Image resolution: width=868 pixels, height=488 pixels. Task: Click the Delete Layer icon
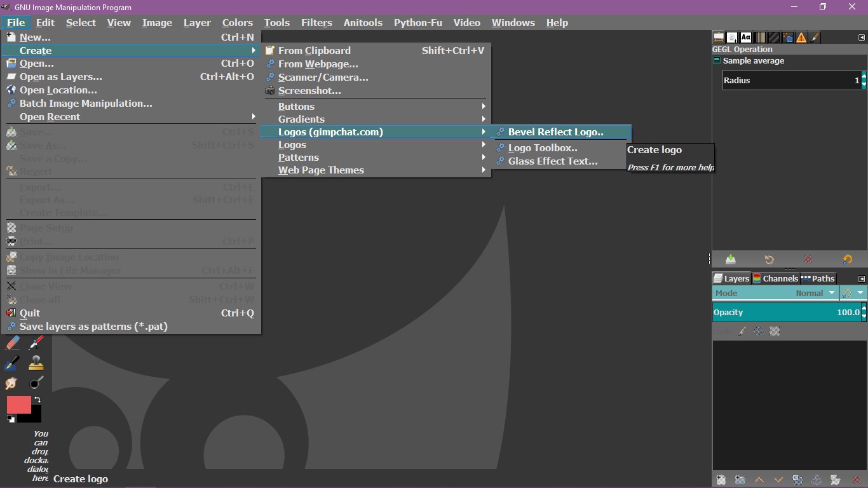(857, 480)
